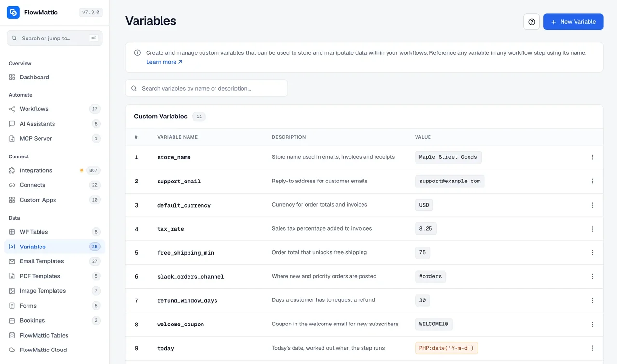
Task: Click the WELCOME10 value
Action: tap(434, 324)
